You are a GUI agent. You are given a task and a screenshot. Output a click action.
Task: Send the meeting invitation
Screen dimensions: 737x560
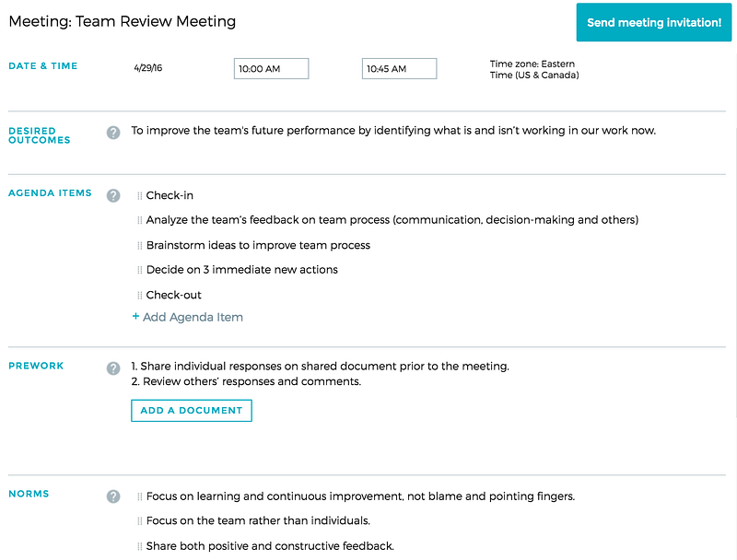pos(654,22)
